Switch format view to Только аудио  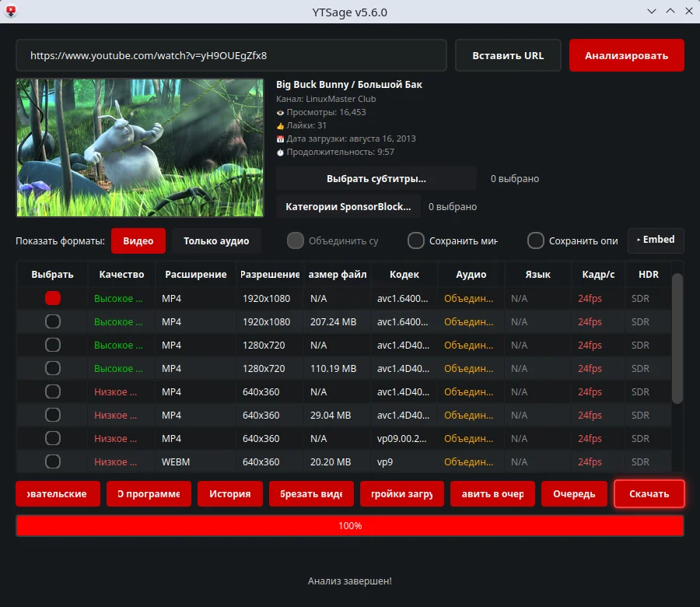216,241
